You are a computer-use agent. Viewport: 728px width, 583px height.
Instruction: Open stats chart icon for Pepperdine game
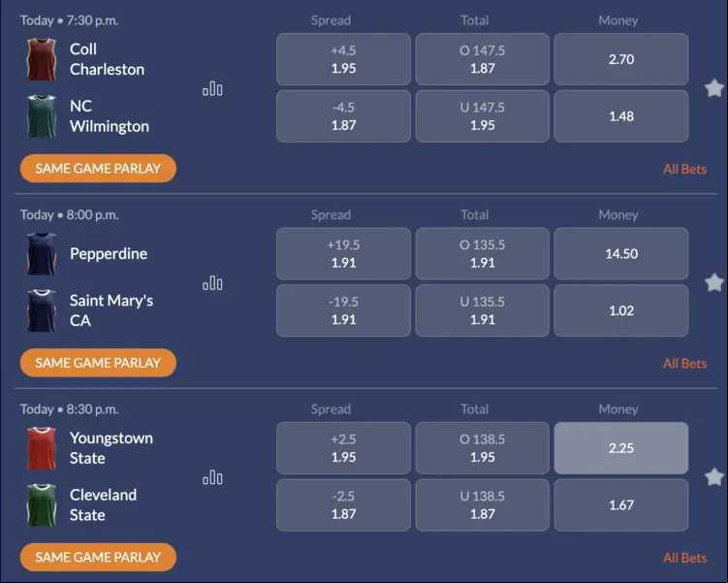212,283
